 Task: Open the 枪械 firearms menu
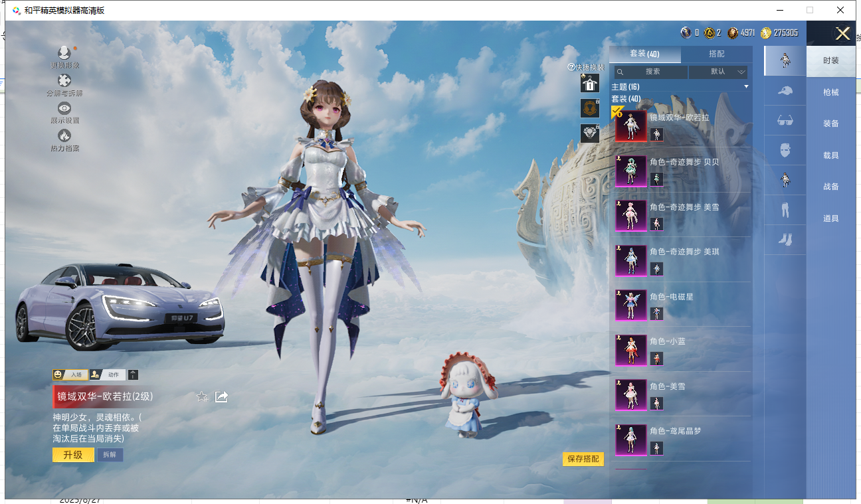(831, 92)
